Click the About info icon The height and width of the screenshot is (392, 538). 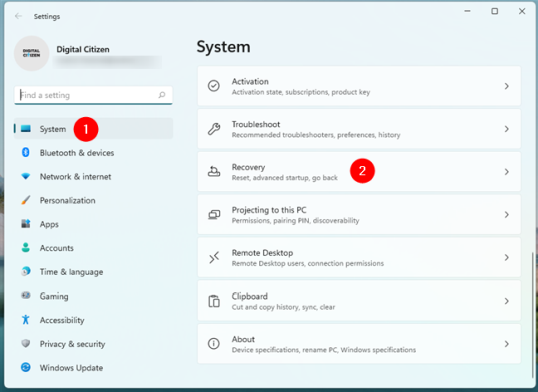tap(214, 344)
